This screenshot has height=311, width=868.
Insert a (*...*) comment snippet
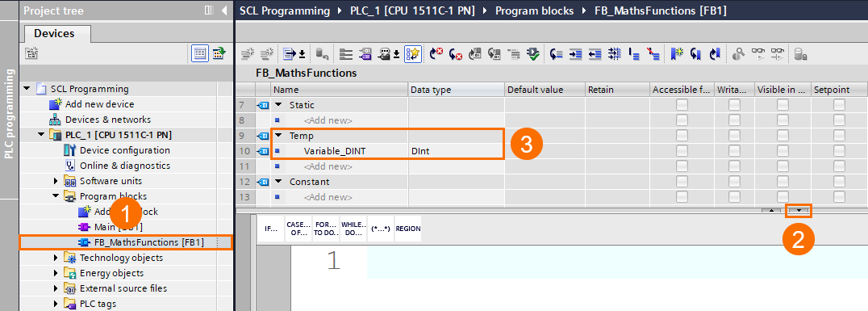point(380,229)
